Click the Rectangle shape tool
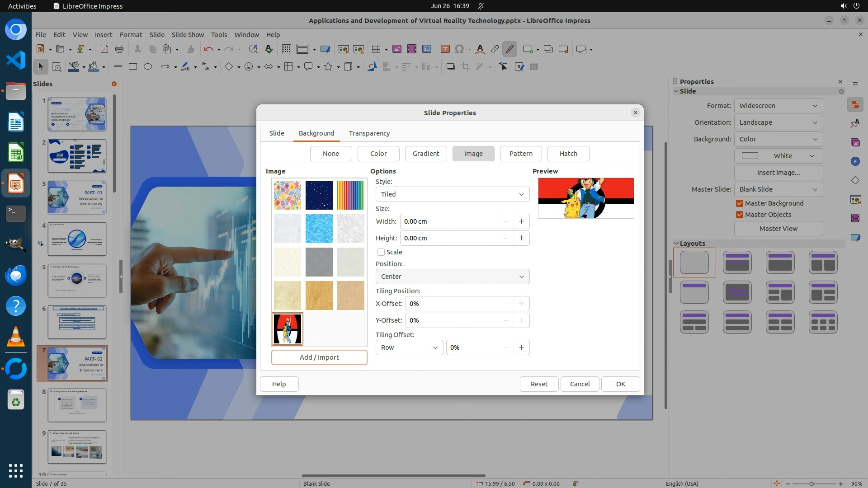 (132, 66)
